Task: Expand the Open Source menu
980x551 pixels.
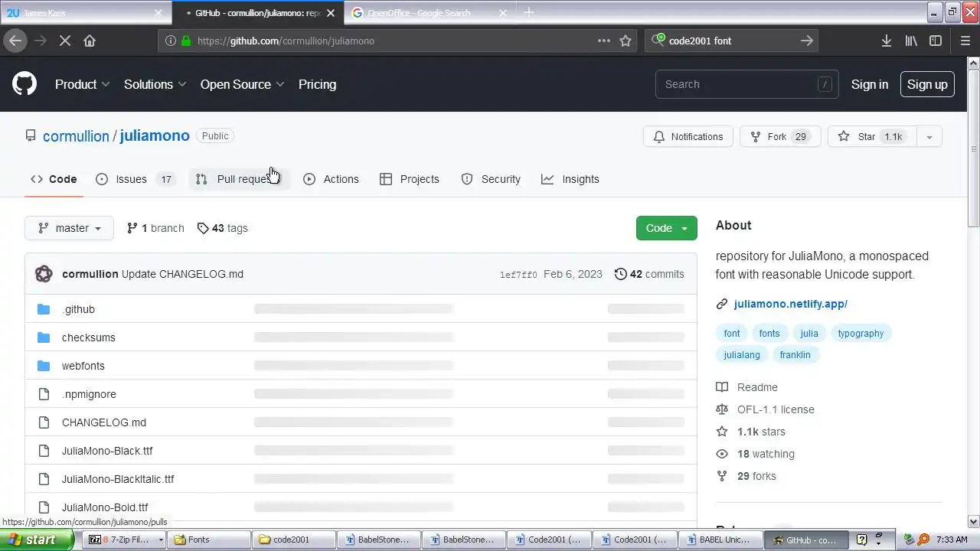Action: pyautogui.click(x=243, y=84)
